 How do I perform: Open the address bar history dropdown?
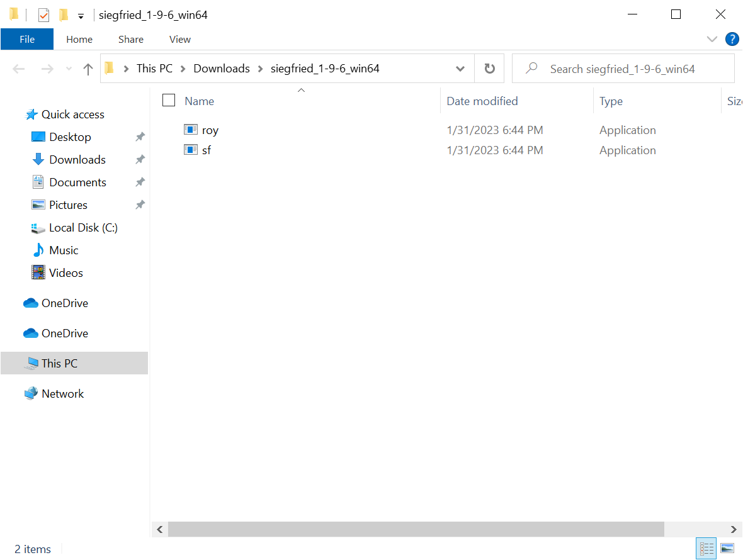460,68
